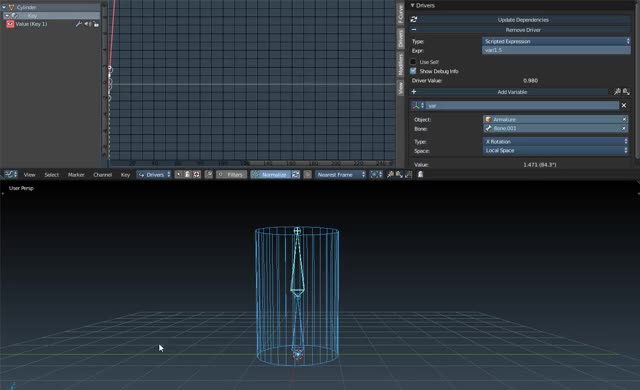Open the driver Type Scripted Expression dropdown
The height and width of the screenshot is (390, 640).
[x=556, y=41]
